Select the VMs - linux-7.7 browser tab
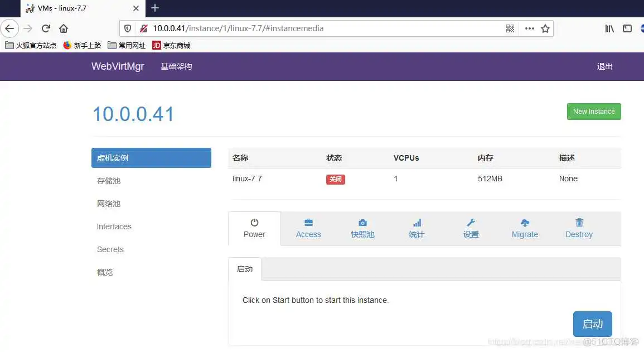 (x=72, y=8)
